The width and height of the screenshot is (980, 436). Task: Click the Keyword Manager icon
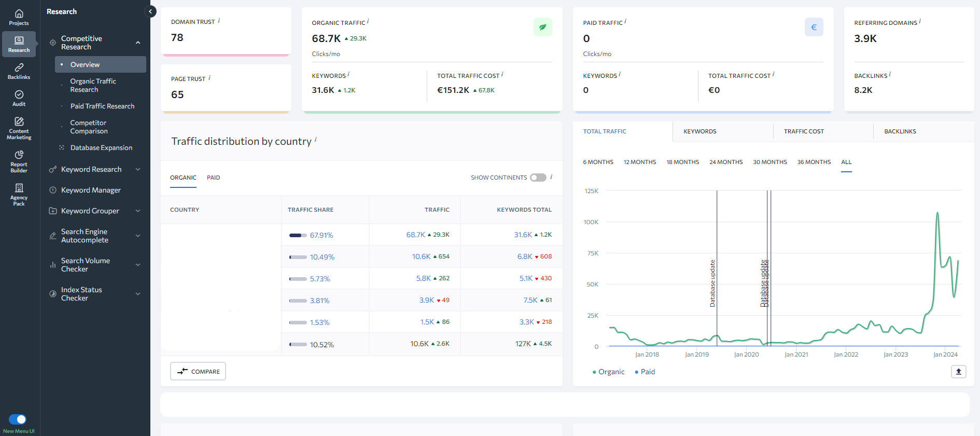52,190
